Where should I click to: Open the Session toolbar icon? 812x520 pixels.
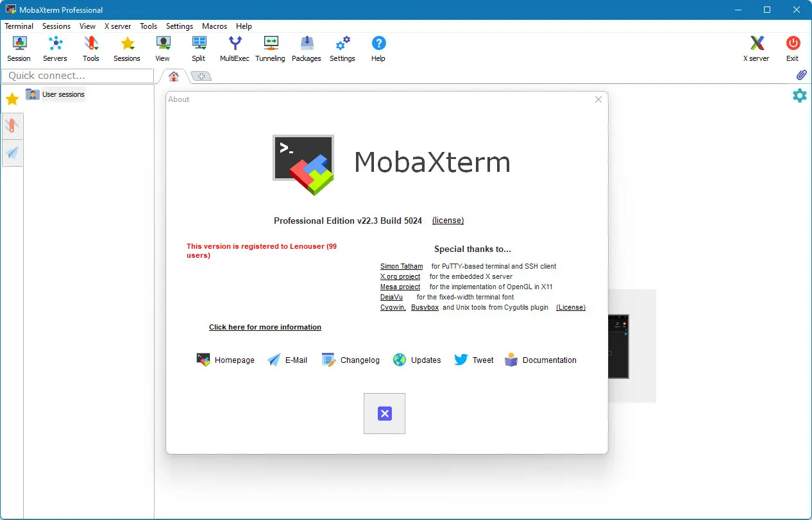point(19,49)
